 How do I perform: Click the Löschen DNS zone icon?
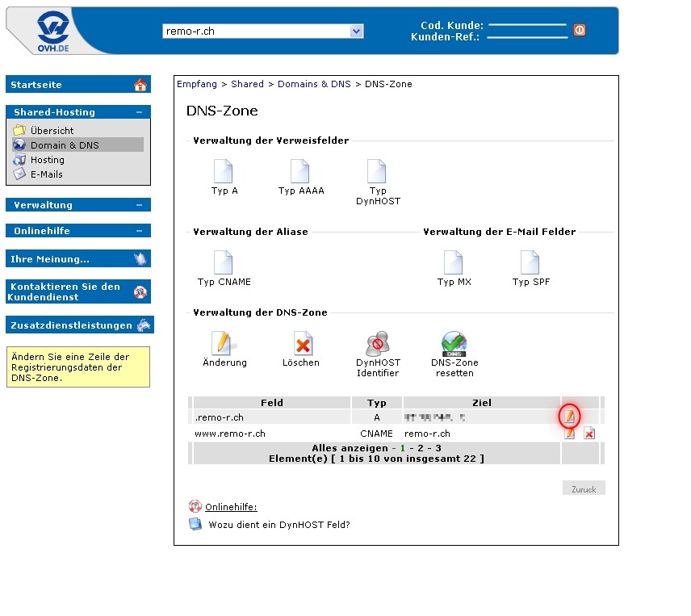(303, 344)
